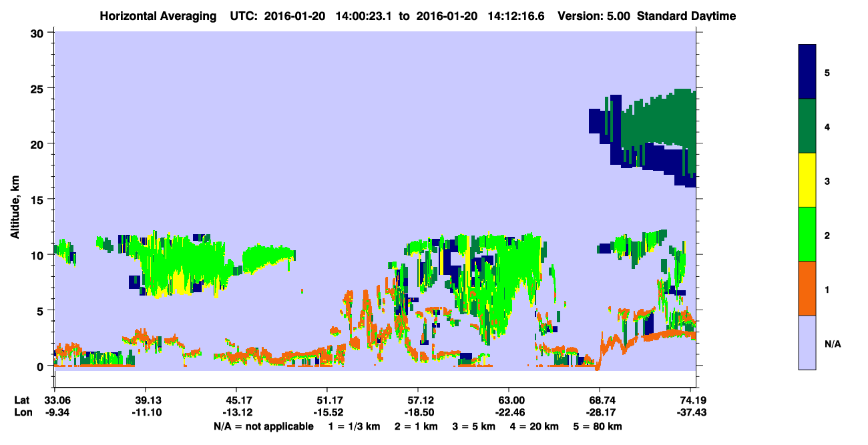Click longitude value '-28.17'
Viewport: 868px width, 445px height.
600,412
